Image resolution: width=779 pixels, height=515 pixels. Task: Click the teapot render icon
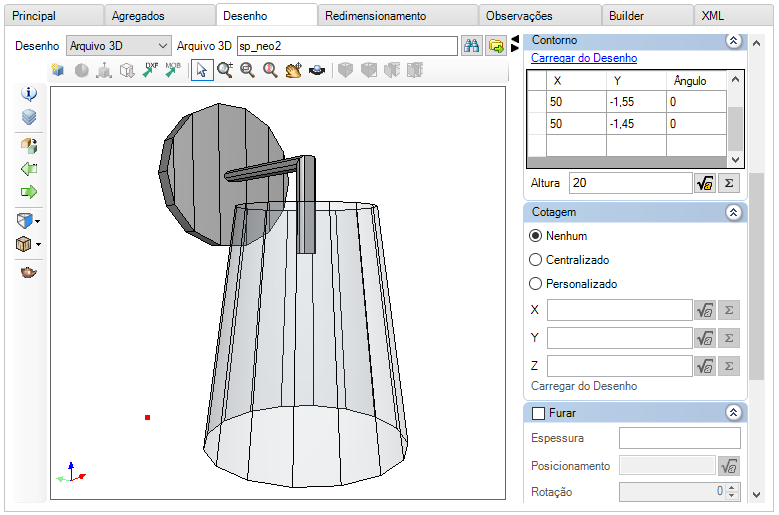[x=29, y=272]
